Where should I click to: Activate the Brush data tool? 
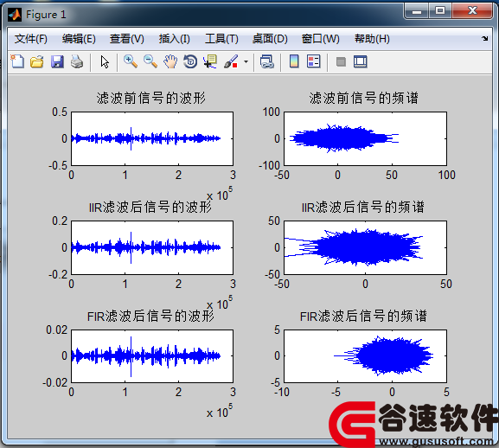[231, 61]
